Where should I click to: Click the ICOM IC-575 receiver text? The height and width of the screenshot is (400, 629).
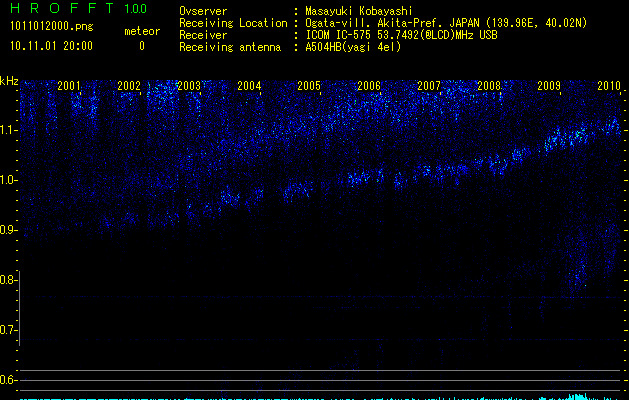pos(401,35)
